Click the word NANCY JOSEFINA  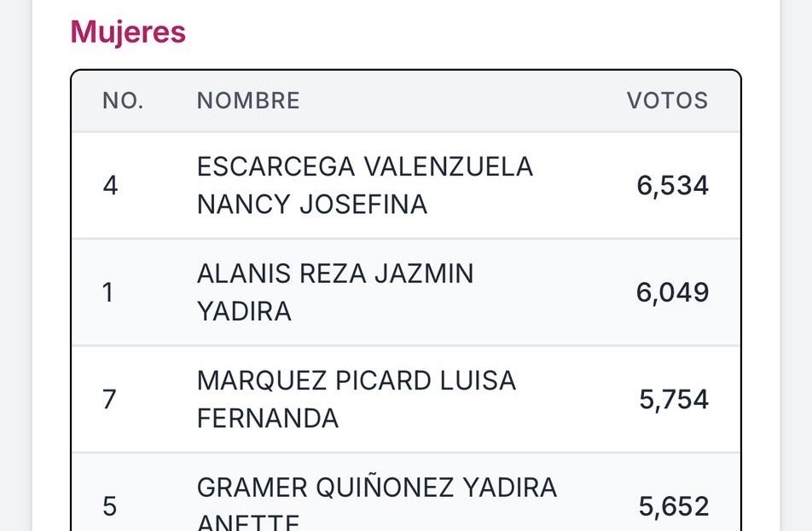click(312, 205)
